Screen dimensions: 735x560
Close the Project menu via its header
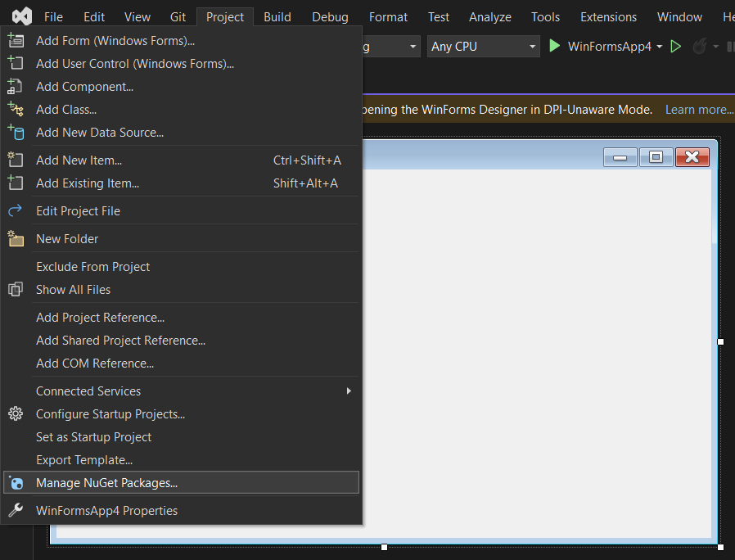coord(225,17)
